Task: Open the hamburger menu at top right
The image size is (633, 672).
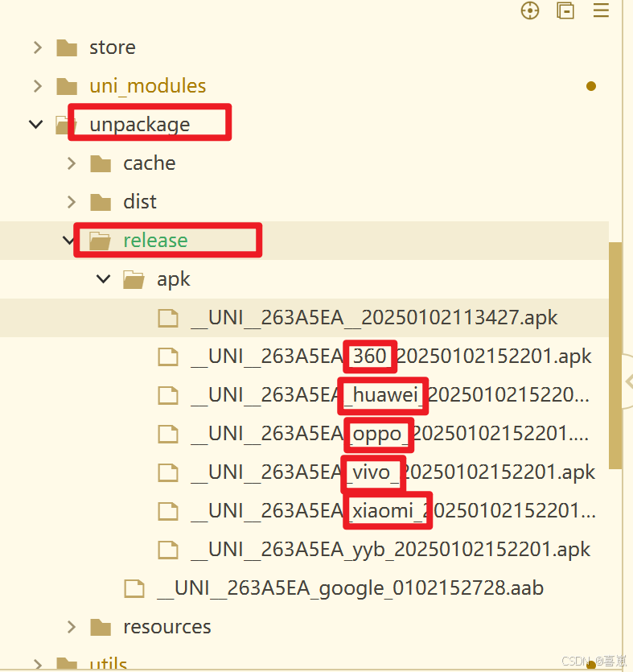Action: [x=601, y=11]
